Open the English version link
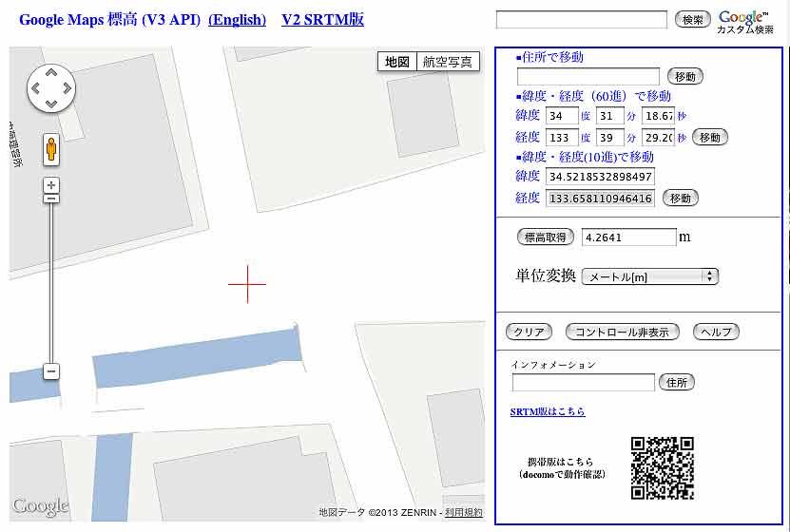Viewport: 790px width, 532px height. 238,20
